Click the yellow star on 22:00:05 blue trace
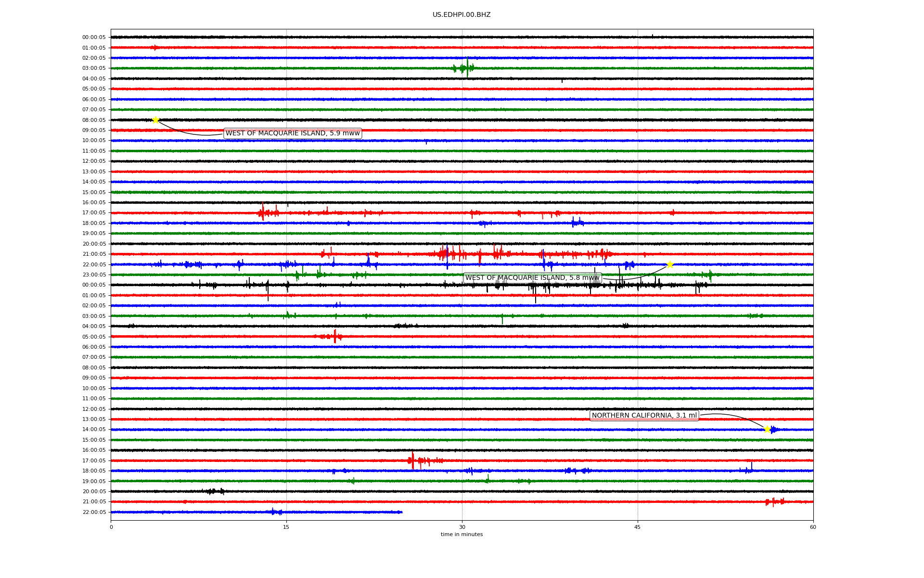 pos(669,264)
